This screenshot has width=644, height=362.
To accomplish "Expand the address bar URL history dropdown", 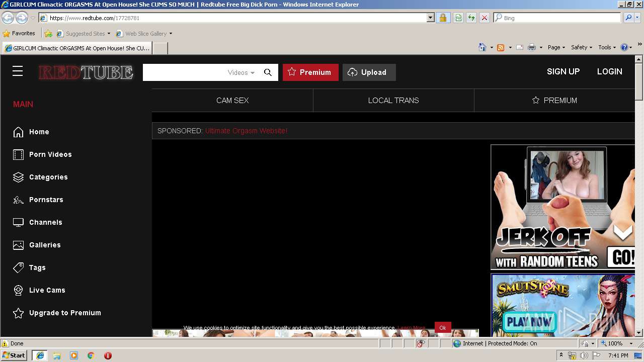I will click(431, 18).
